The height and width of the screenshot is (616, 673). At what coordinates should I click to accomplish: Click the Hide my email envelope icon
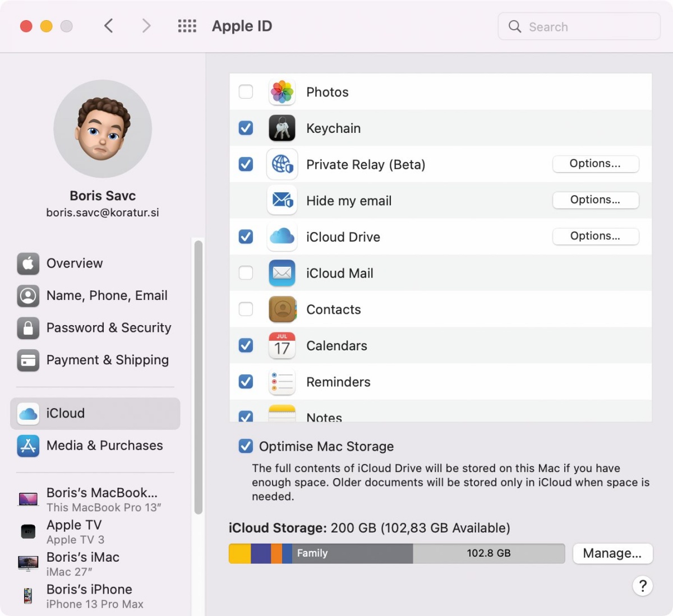point(282,201)
